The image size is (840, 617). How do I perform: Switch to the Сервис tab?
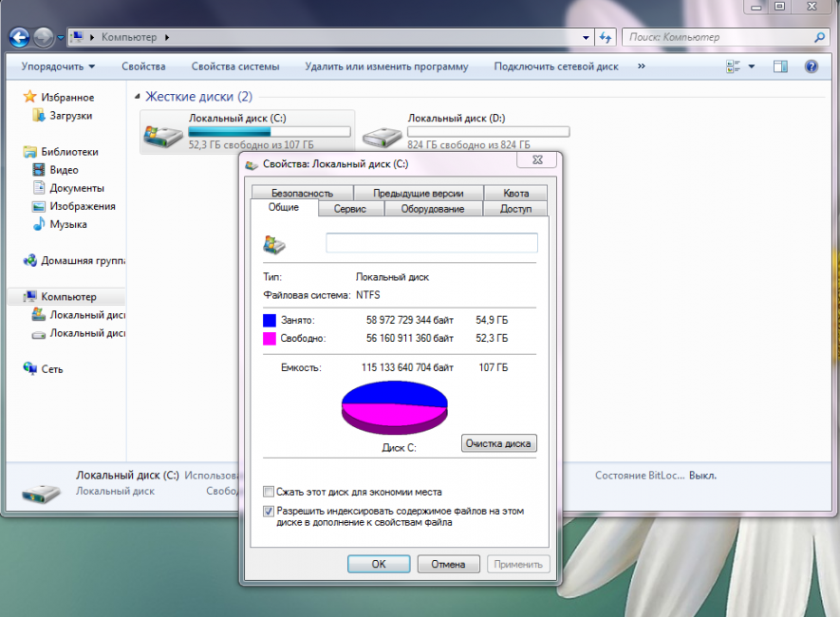click(350, 209)
